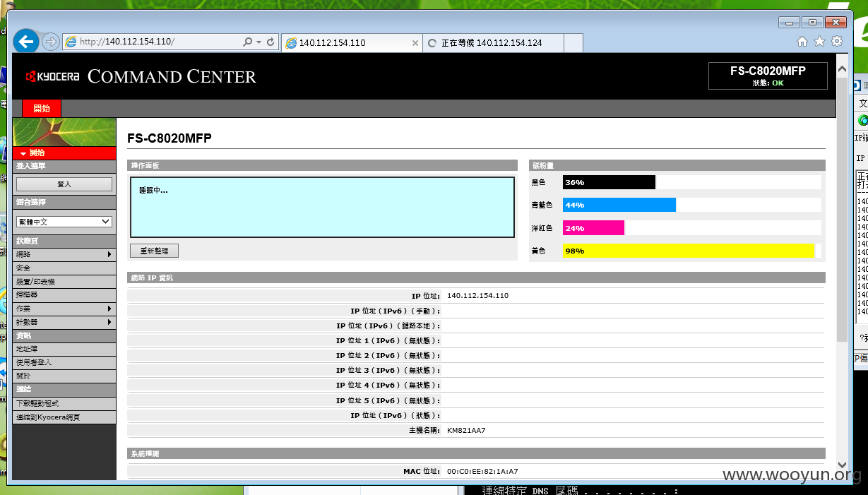Click the MAC 位址 label
Viewport: 868px width, 495px height.
pos(422,471)
